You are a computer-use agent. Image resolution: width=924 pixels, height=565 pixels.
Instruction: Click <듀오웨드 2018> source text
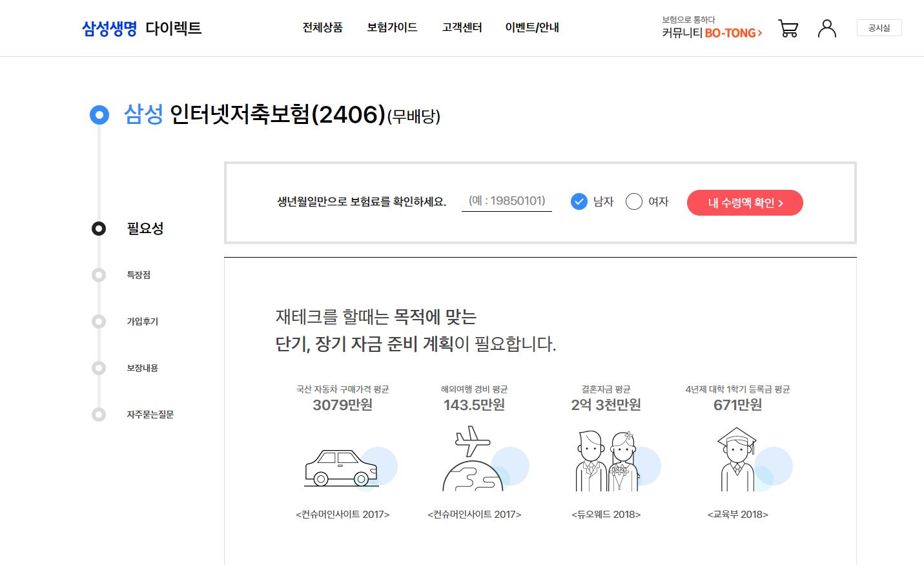606,515
